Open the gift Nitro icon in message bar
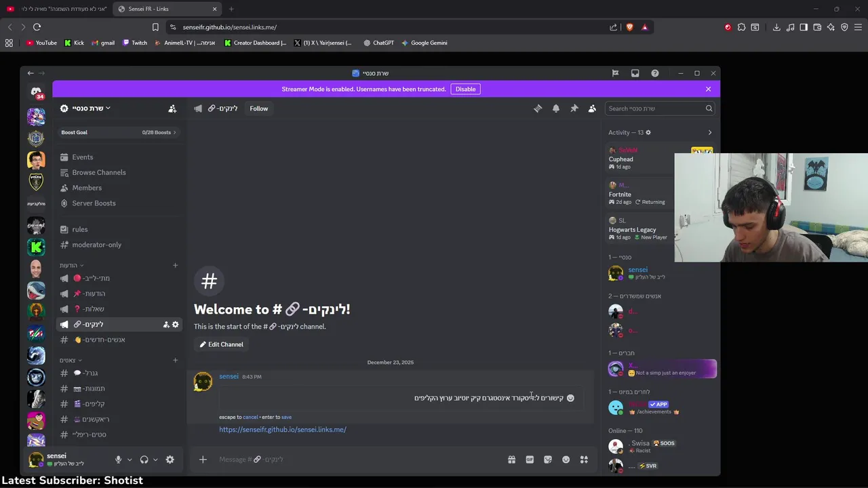The width and height of the screenshot is (868, 488). coord(511,460)
